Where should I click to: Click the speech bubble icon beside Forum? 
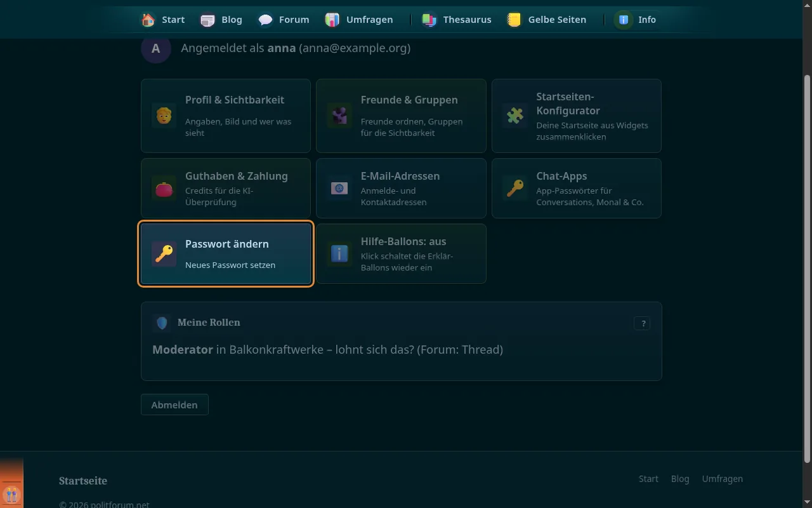[x=266, y=20]
